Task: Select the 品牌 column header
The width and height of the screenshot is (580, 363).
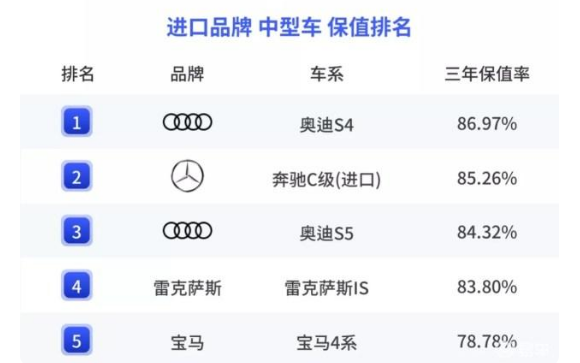Action: [187, 74]
